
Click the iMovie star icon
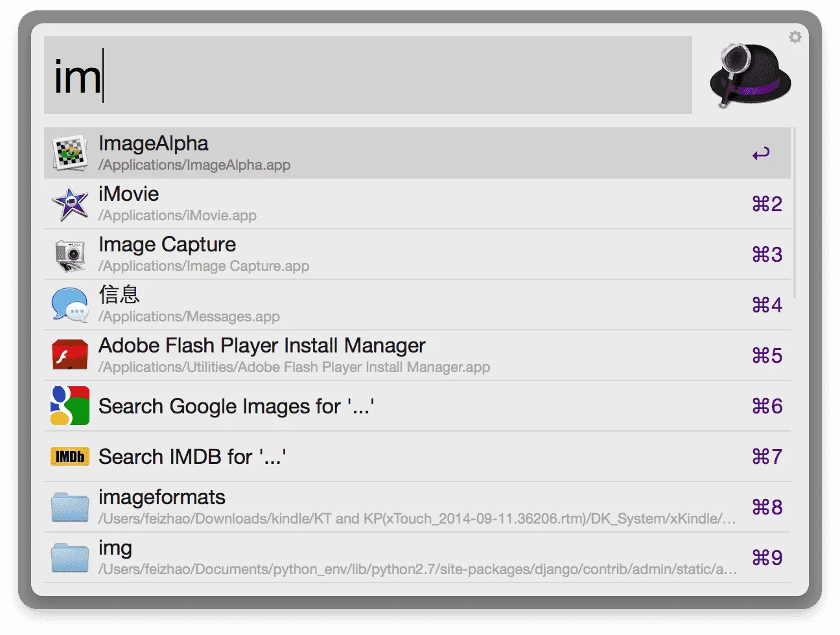(x=69, y=203)
